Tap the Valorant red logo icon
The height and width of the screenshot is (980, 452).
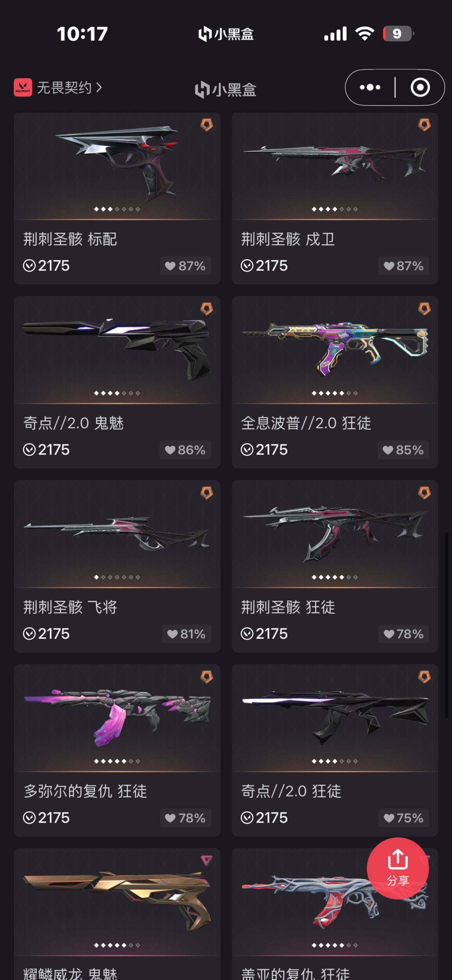23,87
